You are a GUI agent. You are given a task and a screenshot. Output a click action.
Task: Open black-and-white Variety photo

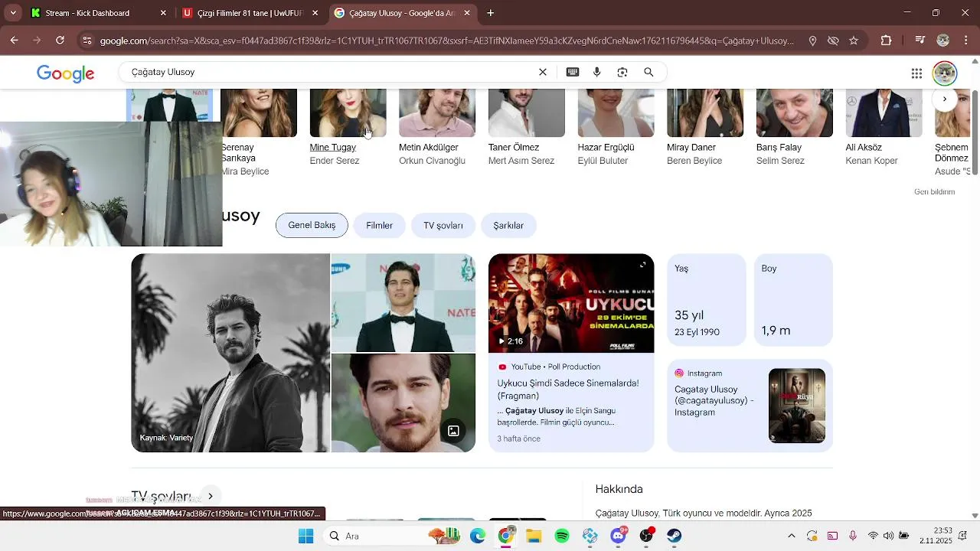pyautogui.click(x=230, y=353)
